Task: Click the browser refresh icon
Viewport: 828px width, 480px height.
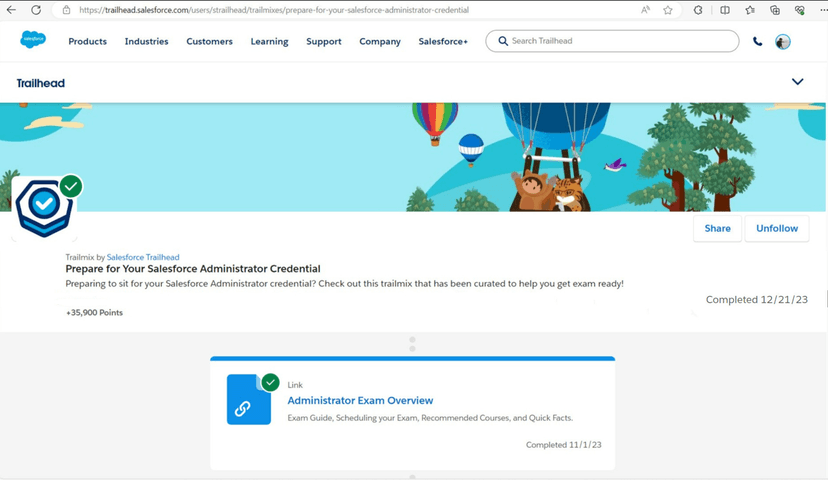Action: pos(36,10)
